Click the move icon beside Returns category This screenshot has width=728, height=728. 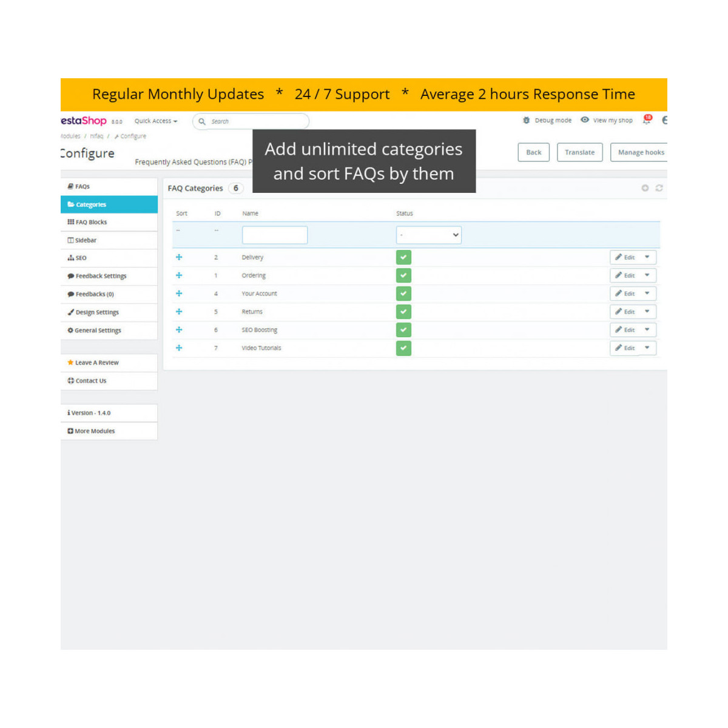click(x=179, y=312)
